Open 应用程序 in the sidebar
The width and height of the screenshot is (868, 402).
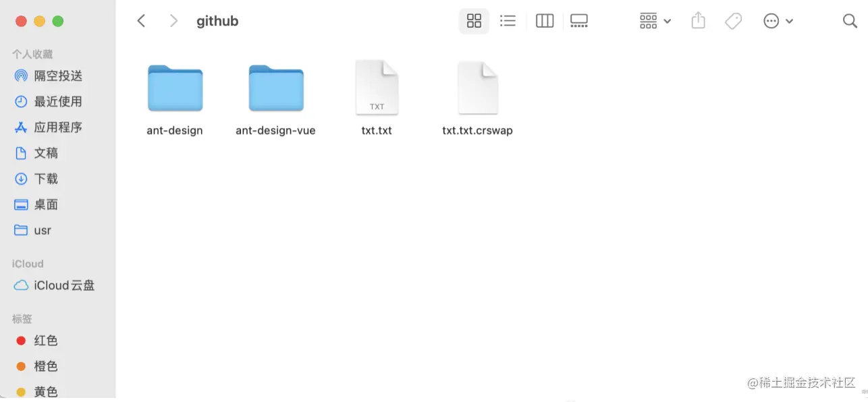pyautogui.click(x=58, y=127)
